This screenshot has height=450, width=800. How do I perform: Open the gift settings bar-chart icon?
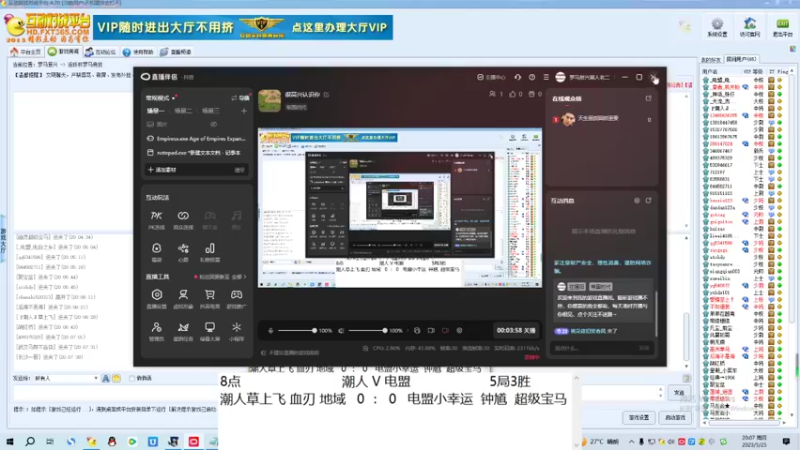coord(210,252)
